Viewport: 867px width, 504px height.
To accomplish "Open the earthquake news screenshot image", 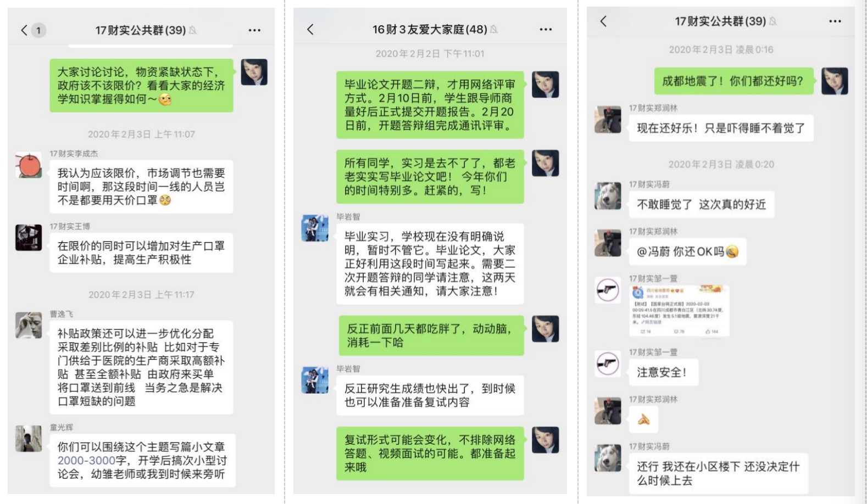I will click(679, 311).
